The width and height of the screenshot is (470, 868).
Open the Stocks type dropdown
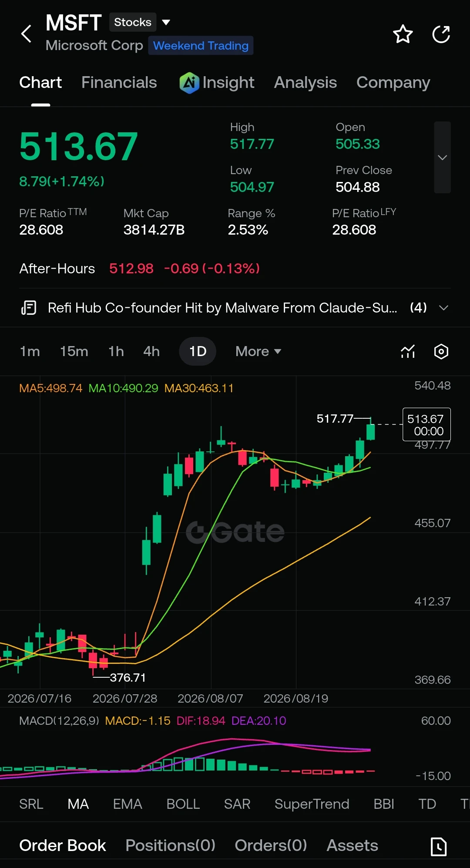(140, 22)
